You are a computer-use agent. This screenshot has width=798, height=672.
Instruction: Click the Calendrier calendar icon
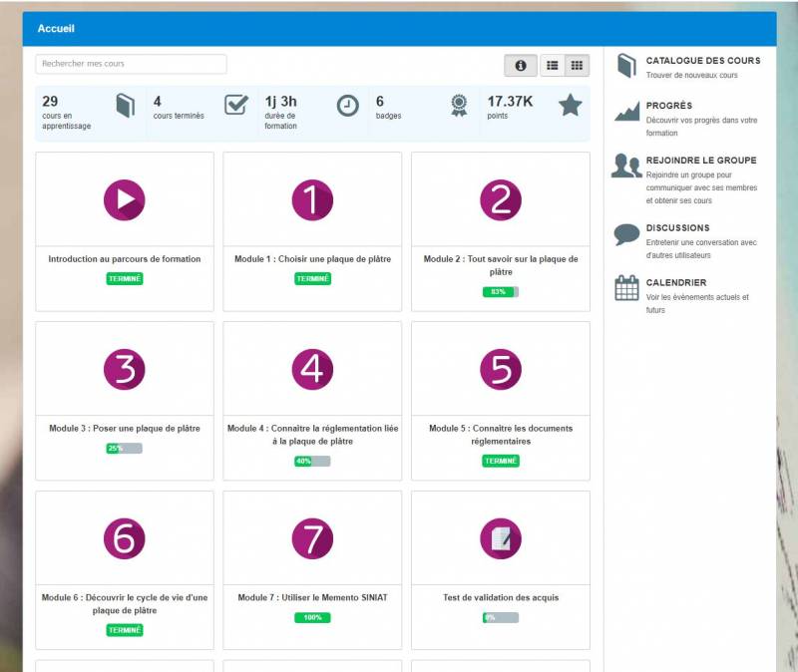pos(626,288)
